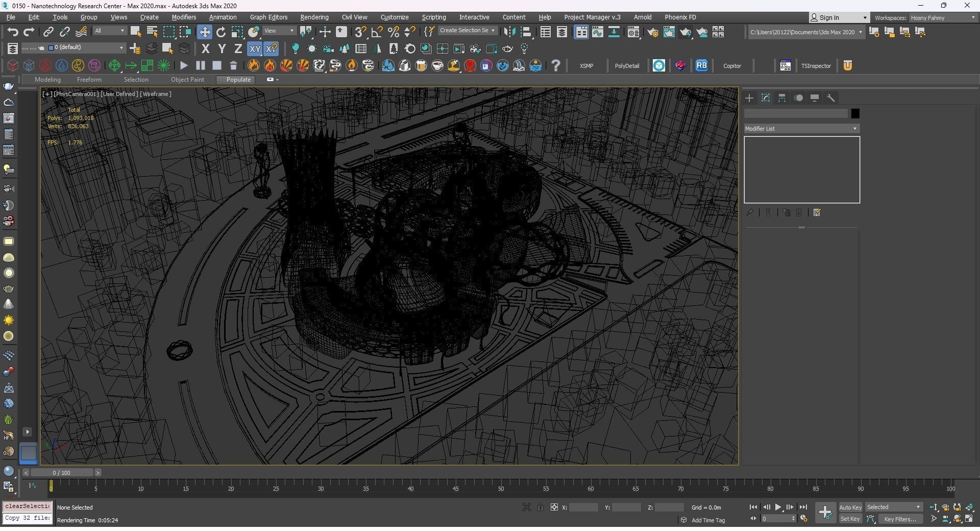Expand the Modifier List dropdown
This screenshot has width=980, height=531.
tap(801, 129)
